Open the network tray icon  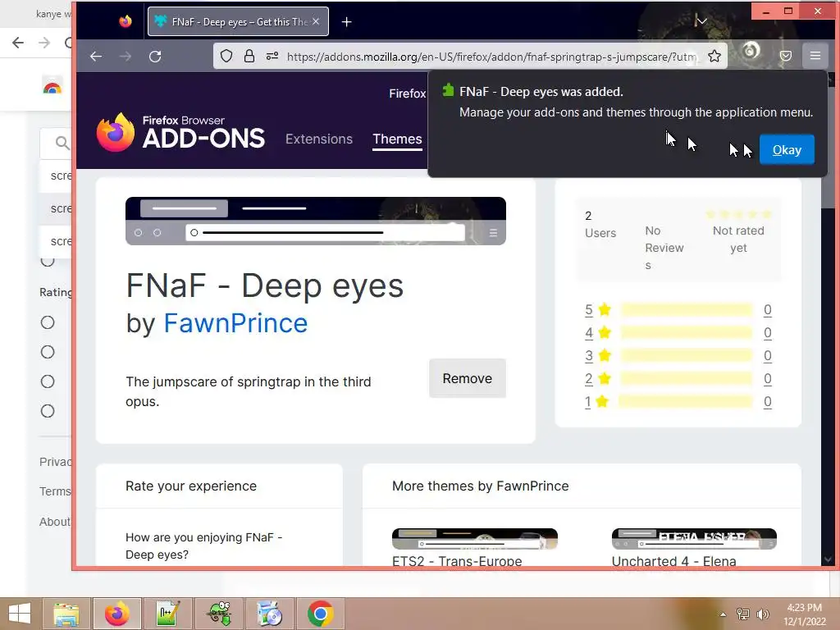pos(743,614)
